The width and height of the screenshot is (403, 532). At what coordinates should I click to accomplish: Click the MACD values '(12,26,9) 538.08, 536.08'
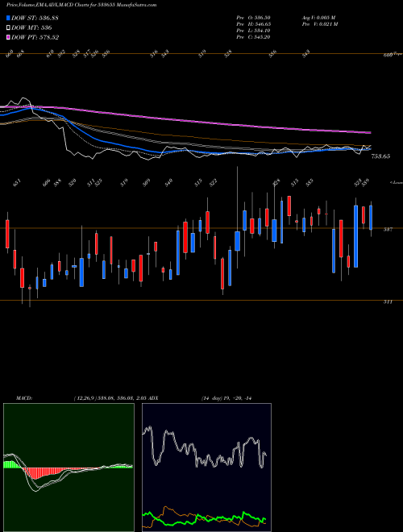tap(103, 398)
